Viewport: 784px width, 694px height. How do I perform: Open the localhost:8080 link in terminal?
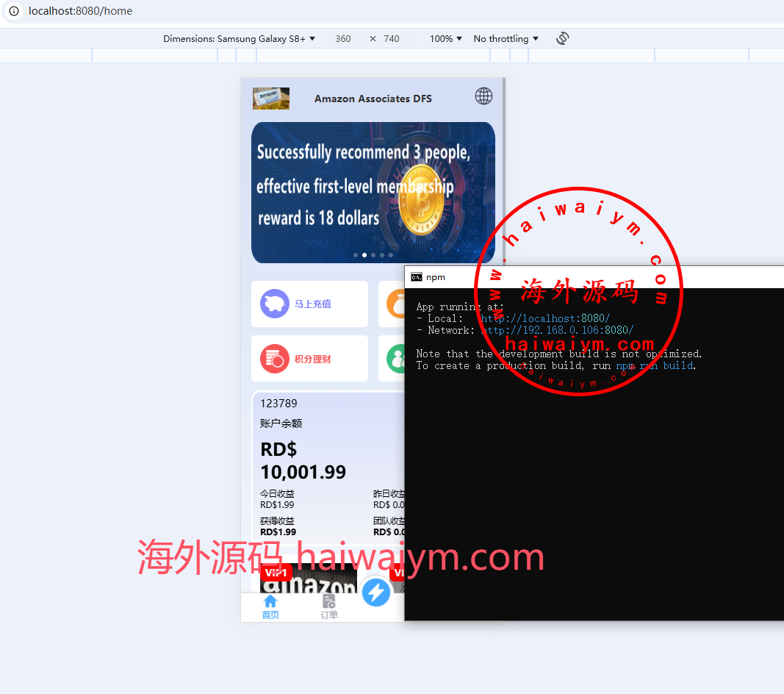[545, 318]
